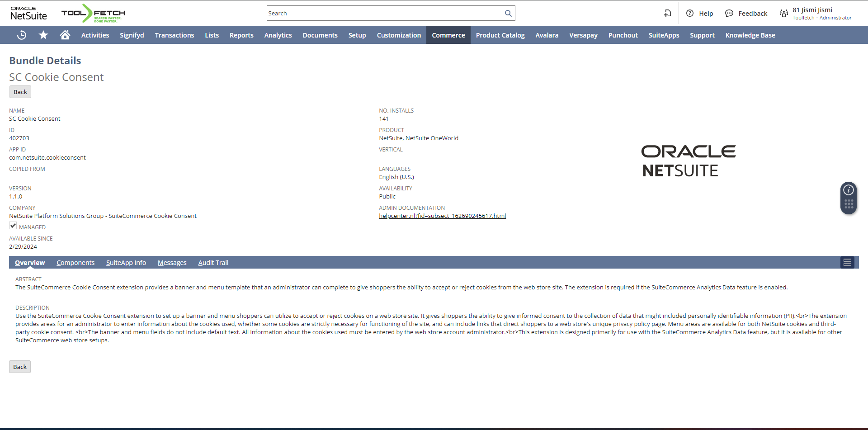
Task: Open the Create New icon in header
Action: coord(667,14)
